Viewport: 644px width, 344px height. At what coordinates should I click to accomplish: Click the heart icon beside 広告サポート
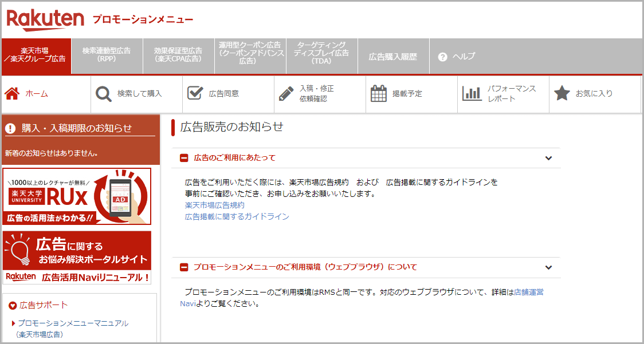13,305
